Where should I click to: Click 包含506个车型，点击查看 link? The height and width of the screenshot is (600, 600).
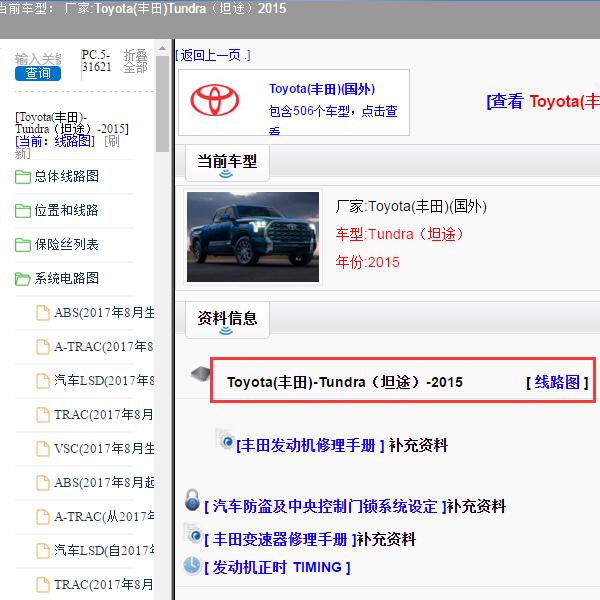click(333, 119)
